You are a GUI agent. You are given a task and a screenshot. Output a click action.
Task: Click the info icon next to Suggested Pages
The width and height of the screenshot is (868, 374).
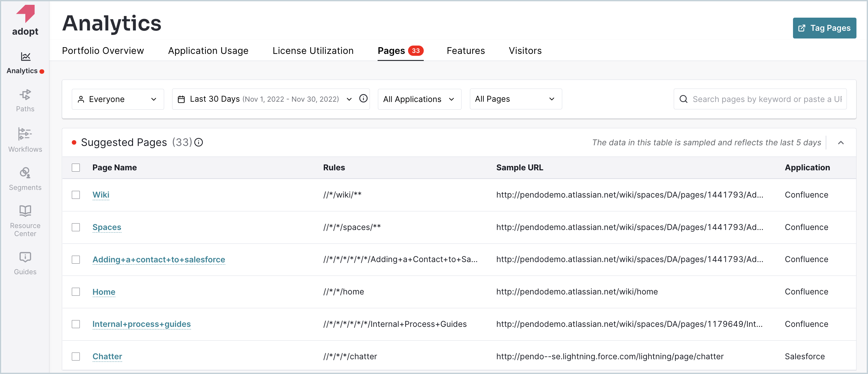(x=199, y=142)
